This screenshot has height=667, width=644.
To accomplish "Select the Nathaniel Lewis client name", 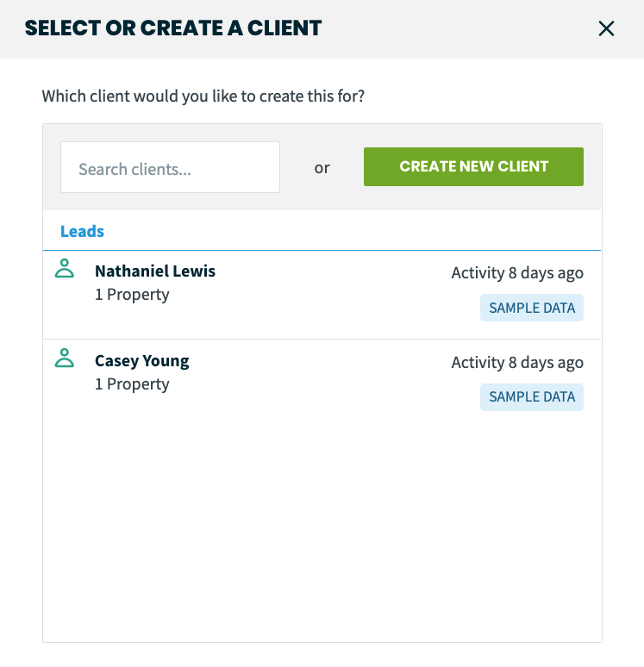I will 155,271.
